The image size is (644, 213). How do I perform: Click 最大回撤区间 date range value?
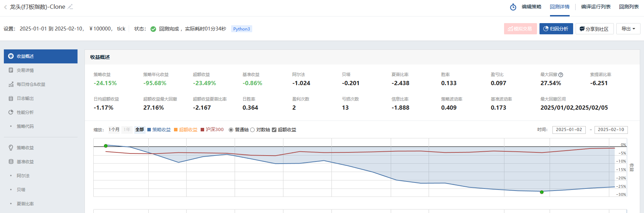pyautogui.click(x=574, y=108)
